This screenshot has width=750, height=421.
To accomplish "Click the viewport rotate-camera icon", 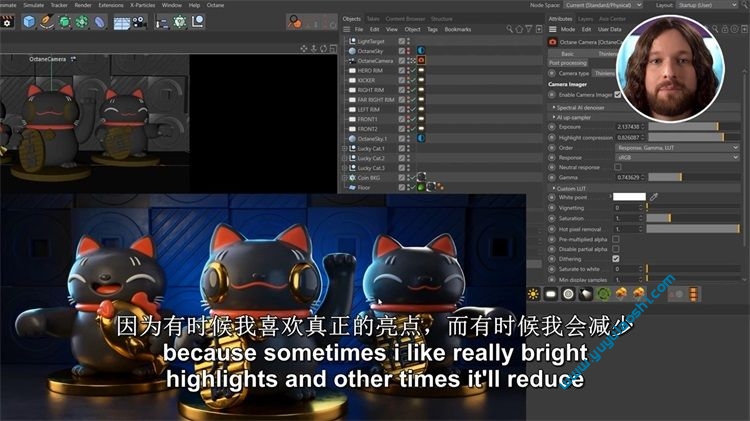I will (x=323, y=49).
